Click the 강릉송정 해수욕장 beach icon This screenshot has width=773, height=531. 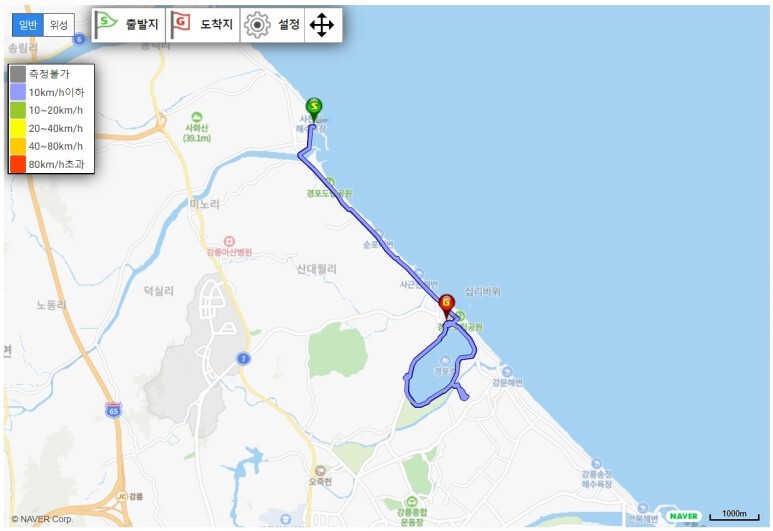click(597, 463)
